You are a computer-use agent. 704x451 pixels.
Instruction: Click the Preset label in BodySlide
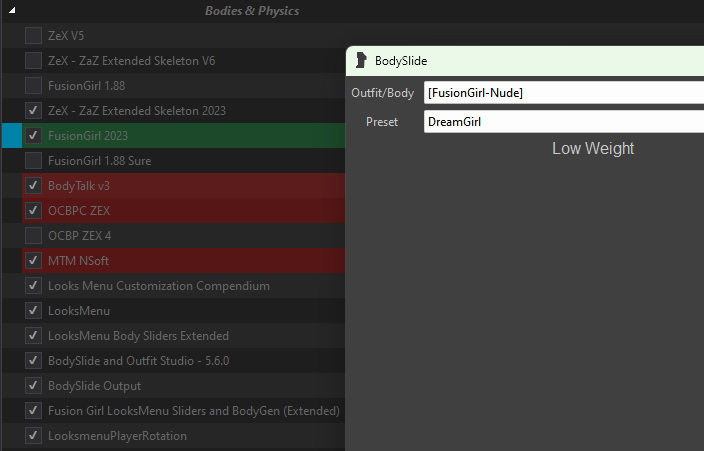click(382, 122)
